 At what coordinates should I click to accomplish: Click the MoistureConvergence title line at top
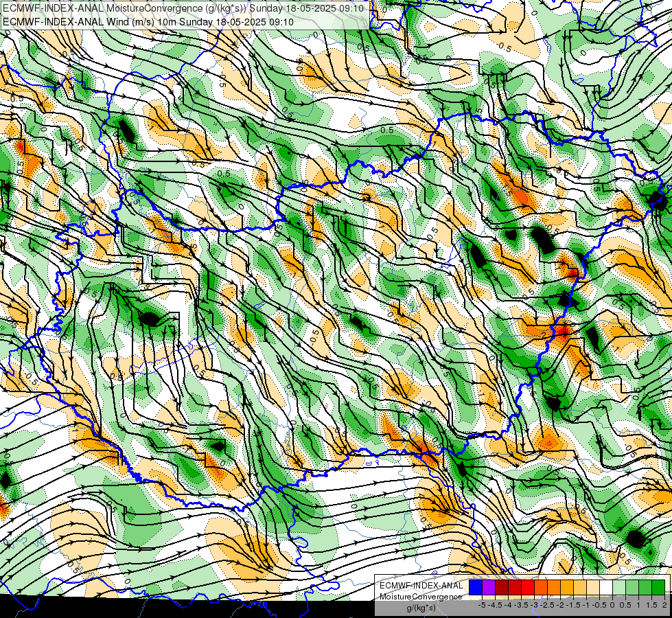(183, 8)
